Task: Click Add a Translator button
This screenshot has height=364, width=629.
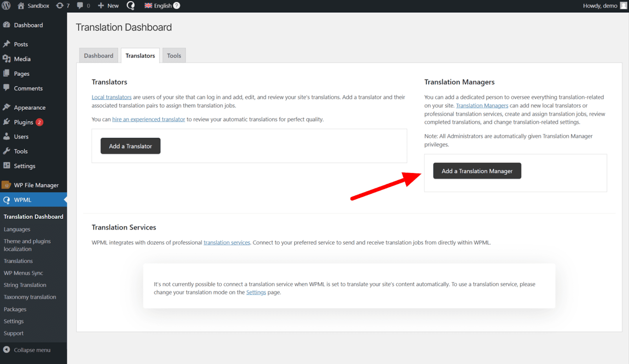Action: (x=131, y=146)
